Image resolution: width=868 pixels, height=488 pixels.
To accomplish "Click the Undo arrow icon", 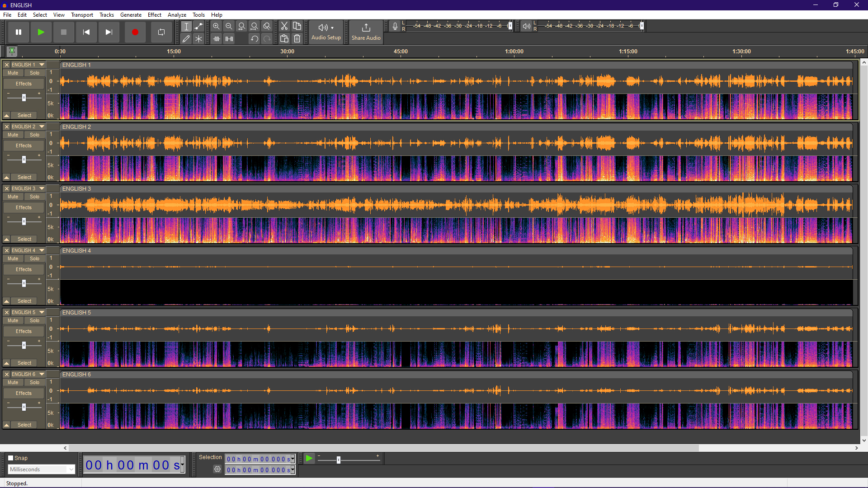I will [x=255, y=39].
